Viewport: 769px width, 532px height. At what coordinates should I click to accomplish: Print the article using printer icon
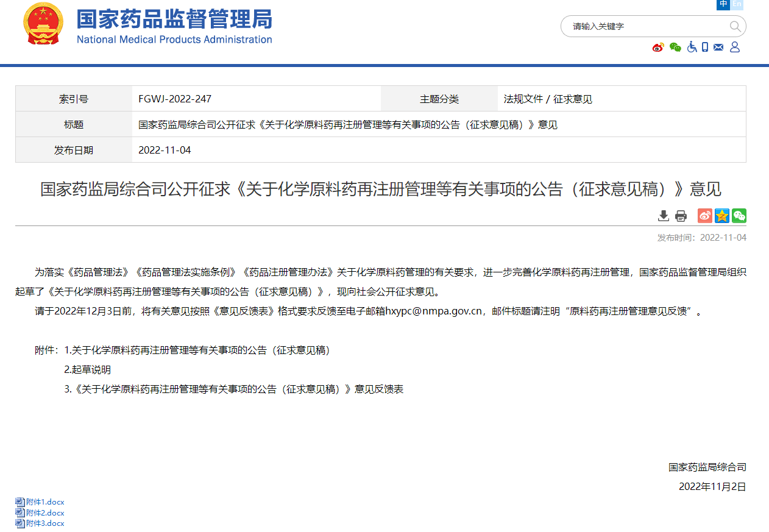tap(681, 216)
